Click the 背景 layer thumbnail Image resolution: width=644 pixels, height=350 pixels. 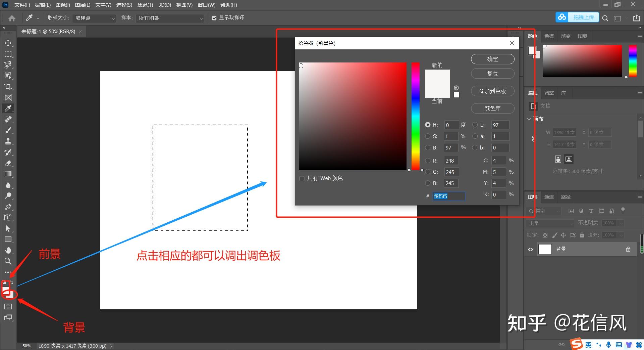(x=545, y=249)
